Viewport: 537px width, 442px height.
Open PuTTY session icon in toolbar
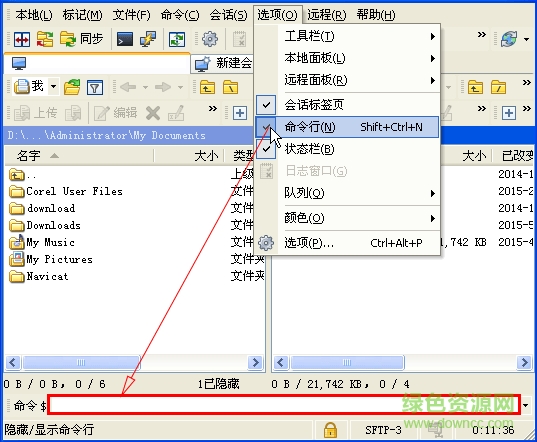coord(148,39)
